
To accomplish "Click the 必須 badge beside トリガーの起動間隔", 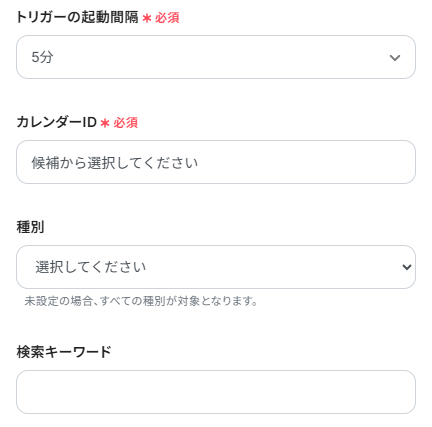I will pyautogui.click(x=167, y=18).
